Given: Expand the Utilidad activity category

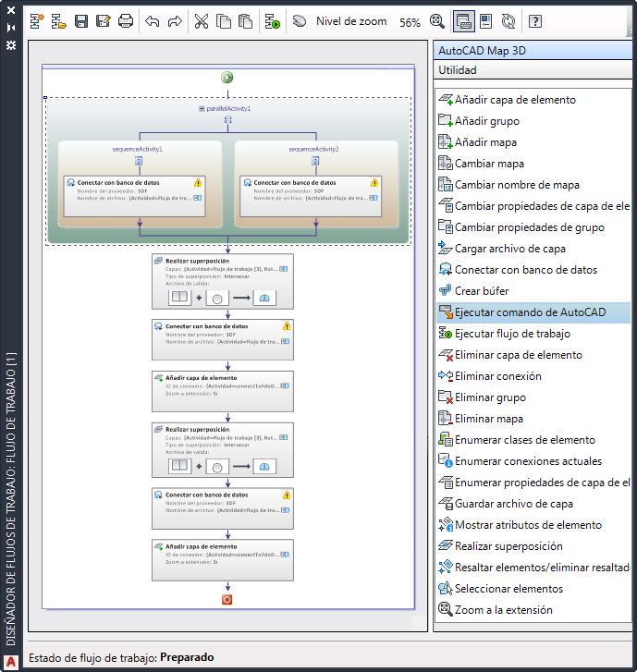Looking at the screenshot, I should pos(533,70).
